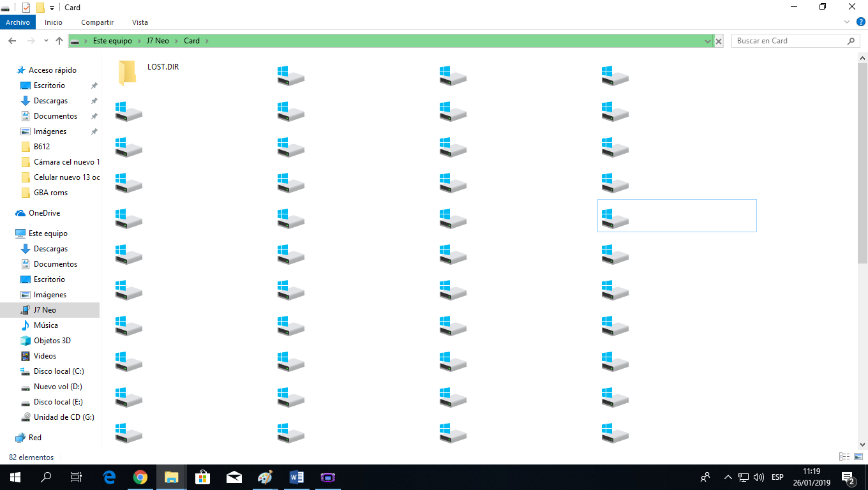
Task: Open pinned Imágenes under Acceso rápido
Action: click(x=50, y=131)
